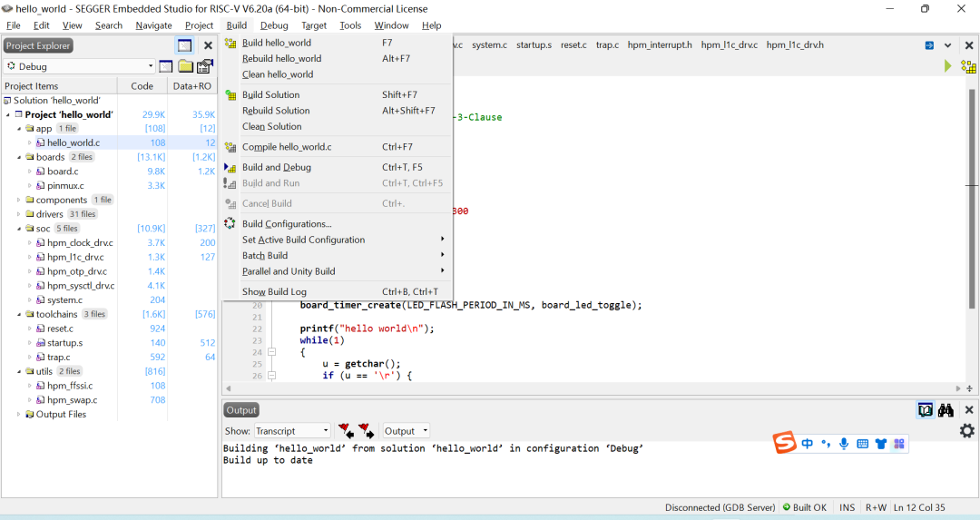Image resolution: width=980 pixels, height=520 pixels.
Task: Open the Project menu
Action: tap(199, 25)
